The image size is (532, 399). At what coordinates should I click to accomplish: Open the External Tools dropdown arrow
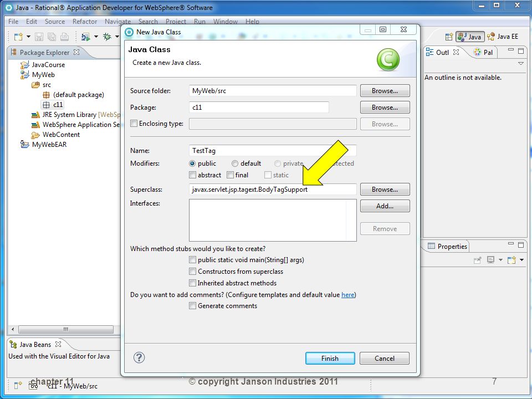click(96, 37)
